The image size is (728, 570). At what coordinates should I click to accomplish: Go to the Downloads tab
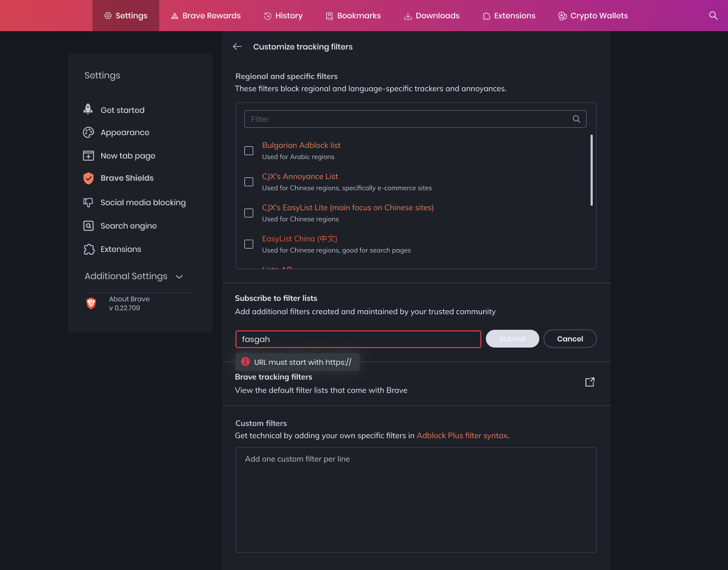coord(432,16)
